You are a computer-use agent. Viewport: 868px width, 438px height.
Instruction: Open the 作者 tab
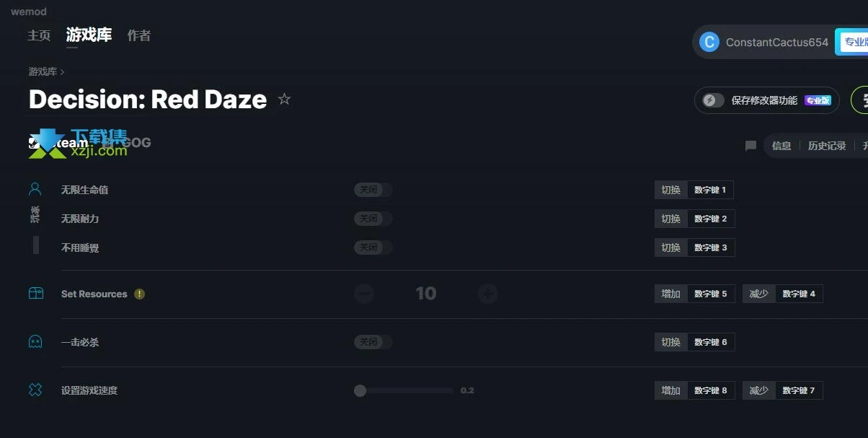click(139, 35)
